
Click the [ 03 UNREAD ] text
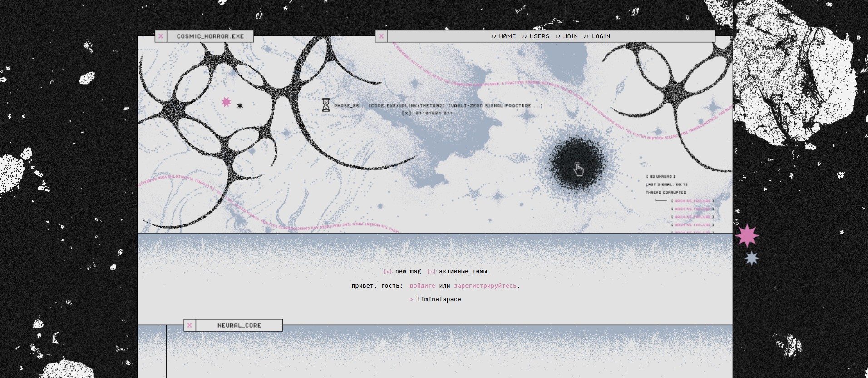[x=661, y=177]
